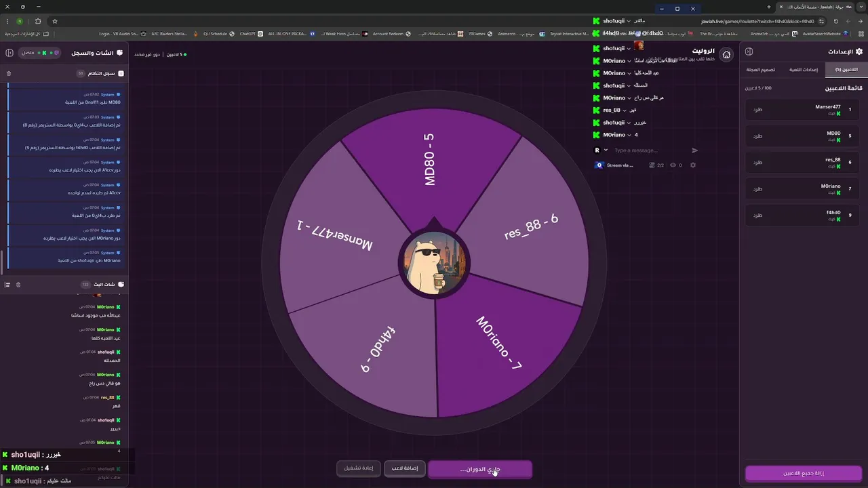Image resolution: width=868 pixels, height=488 pixels.
Task: Open browser extensions puzzle icon
Action: coord(38,21)
